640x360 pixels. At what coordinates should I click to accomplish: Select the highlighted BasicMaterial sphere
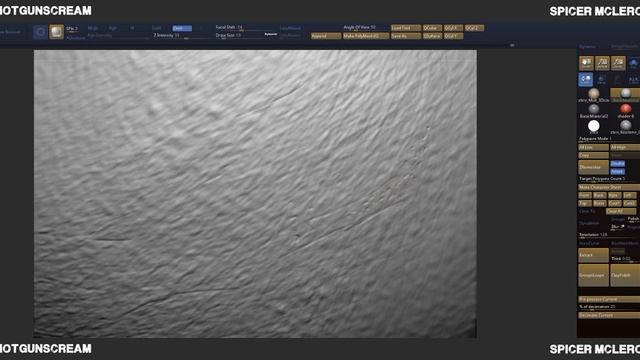(625, 95)
